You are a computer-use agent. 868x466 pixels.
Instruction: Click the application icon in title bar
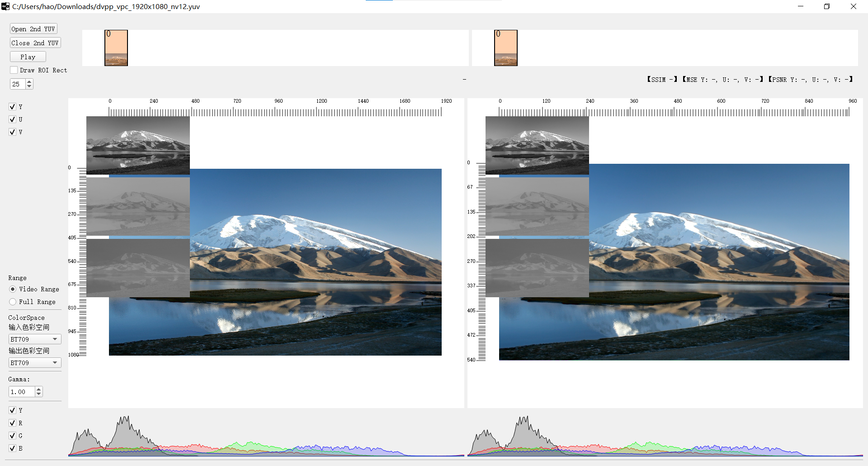click(x=5, y=6)
